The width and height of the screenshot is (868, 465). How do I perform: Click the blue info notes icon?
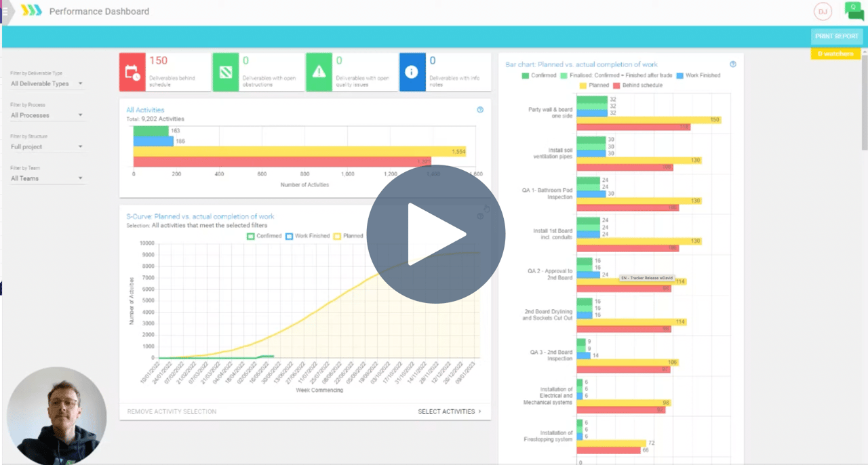(413, 72)
